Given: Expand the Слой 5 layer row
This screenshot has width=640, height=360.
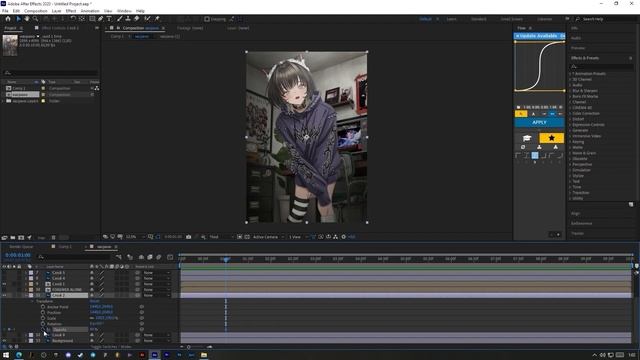Looking at the screenshot, I should (26, 273).
